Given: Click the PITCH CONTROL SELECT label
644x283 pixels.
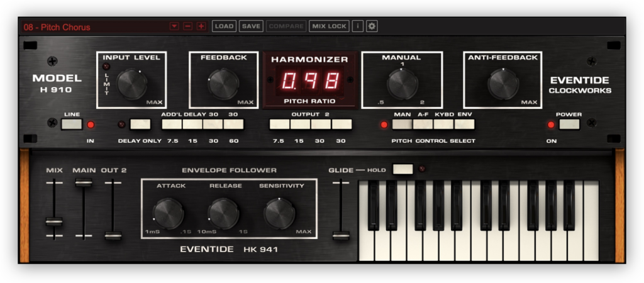Looking at the screenshot, I should tap(433, 141).
